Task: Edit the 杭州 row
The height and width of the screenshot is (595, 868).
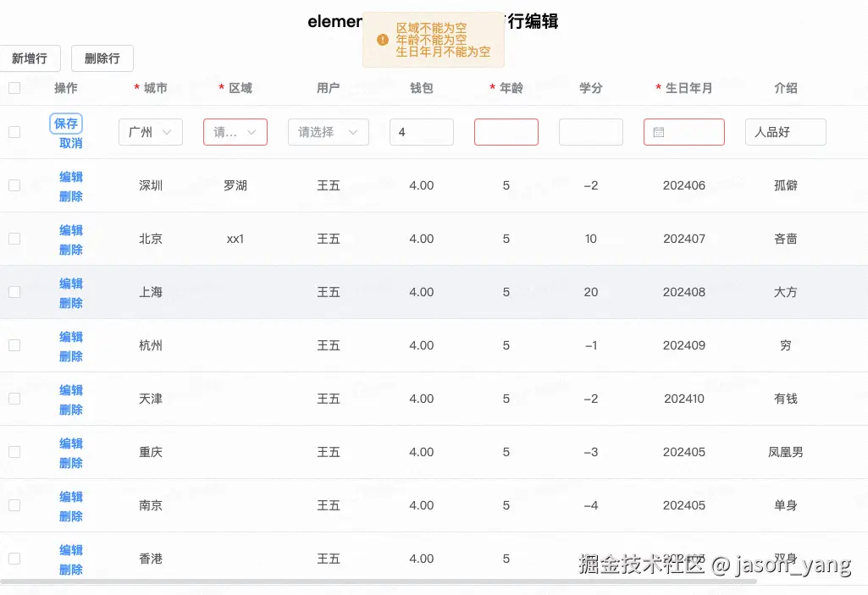Action: click(x=71, y=337)
